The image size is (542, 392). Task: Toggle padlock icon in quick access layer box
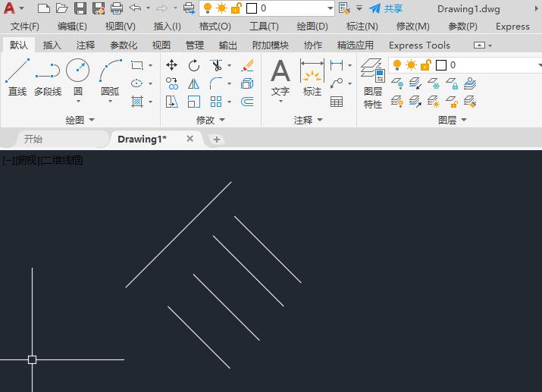[x=237, y=8]
